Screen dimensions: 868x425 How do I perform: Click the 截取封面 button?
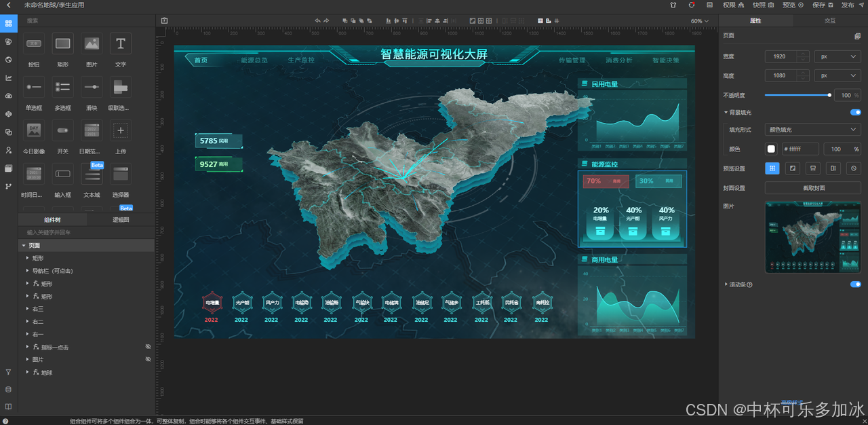(812, 188)
